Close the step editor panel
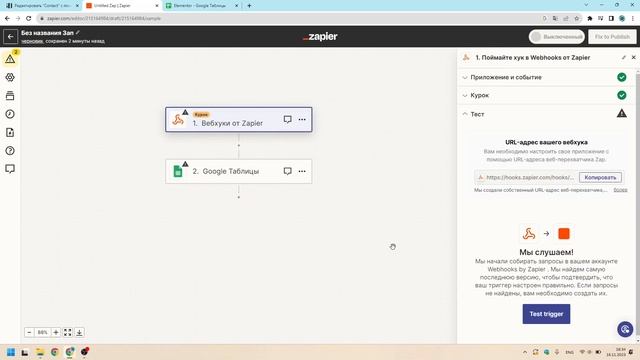The height and width of the screenshot is (360, 640). (x=633, y=58)
